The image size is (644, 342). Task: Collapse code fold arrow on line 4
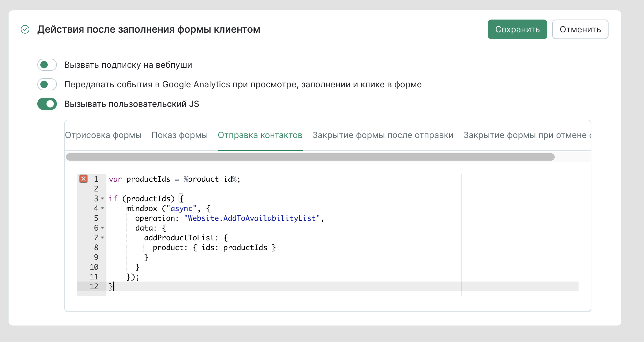tap(102, 208)
